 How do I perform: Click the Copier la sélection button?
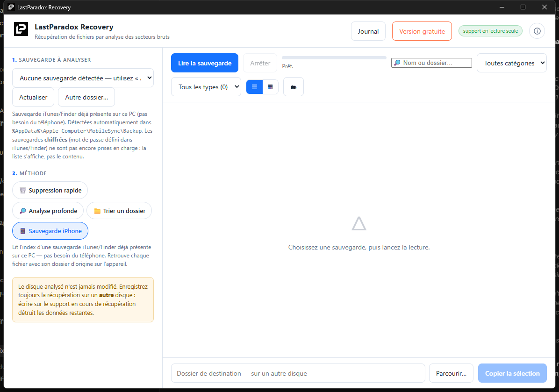point(512,373)
